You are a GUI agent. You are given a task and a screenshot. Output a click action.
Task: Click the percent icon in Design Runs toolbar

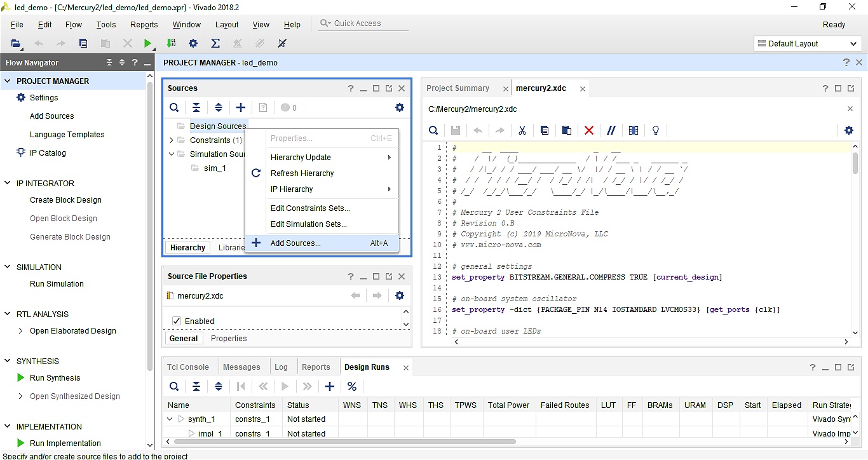(352, 386)
